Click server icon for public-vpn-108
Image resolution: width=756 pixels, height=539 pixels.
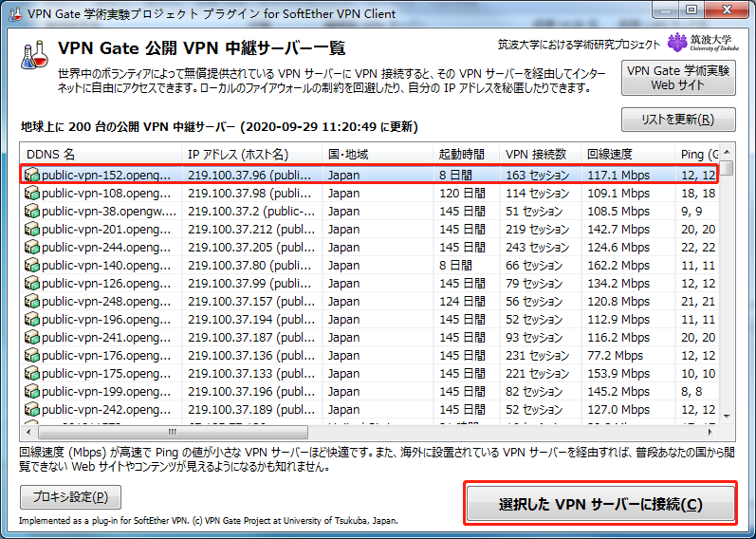coord(32,193)
